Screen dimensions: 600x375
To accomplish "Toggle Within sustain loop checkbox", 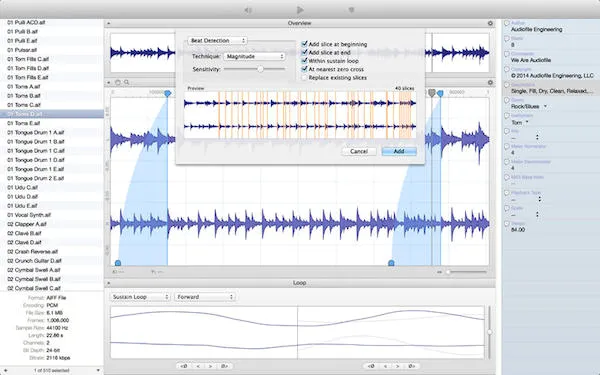I will [x=305, y=61].
